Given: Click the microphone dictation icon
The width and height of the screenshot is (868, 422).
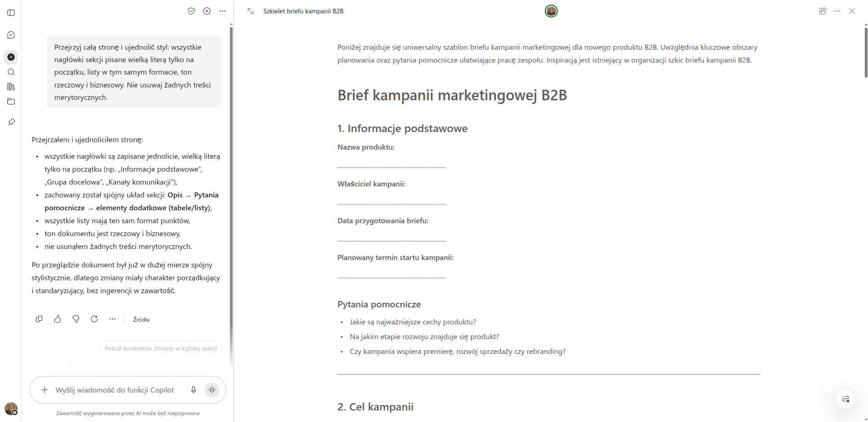Looking at the screenshot, I should (194, 390).
